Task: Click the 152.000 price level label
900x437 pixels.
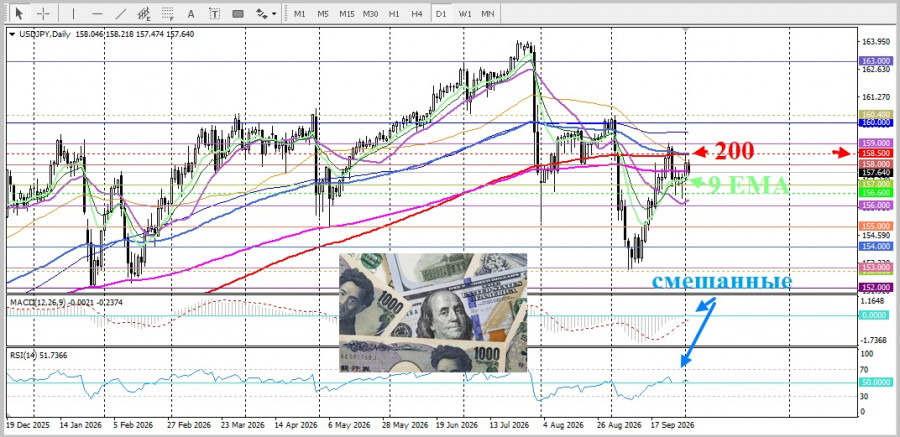Action: coord(876,287)
